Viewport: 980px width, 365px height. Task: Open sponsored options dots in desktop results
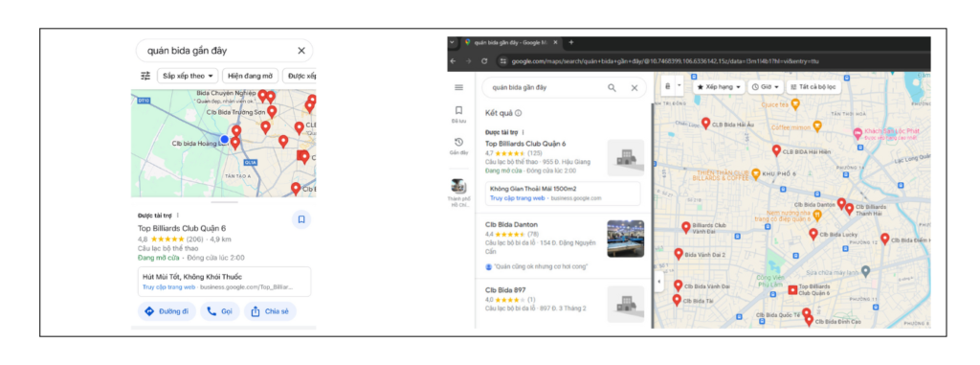523,133
